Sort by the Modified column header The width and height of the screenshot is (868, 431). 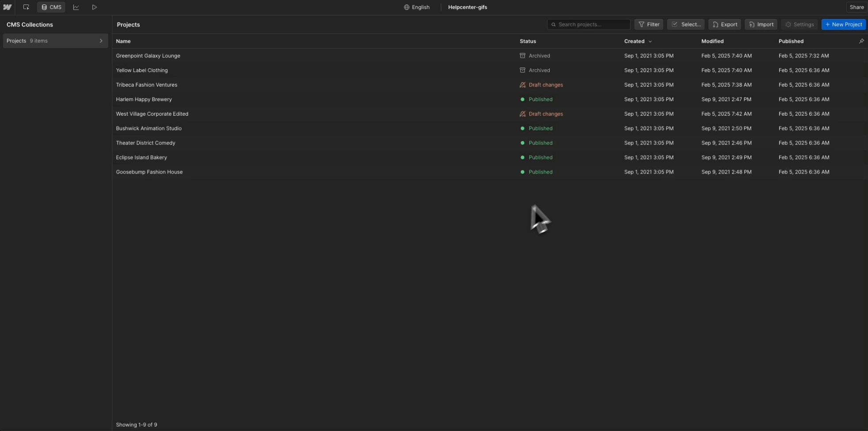point(712,41)
